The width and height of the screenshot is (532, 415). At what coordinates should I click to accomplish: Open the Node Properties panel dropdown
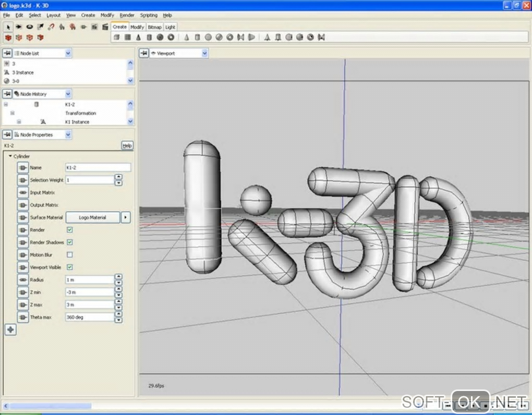point(68,135)
